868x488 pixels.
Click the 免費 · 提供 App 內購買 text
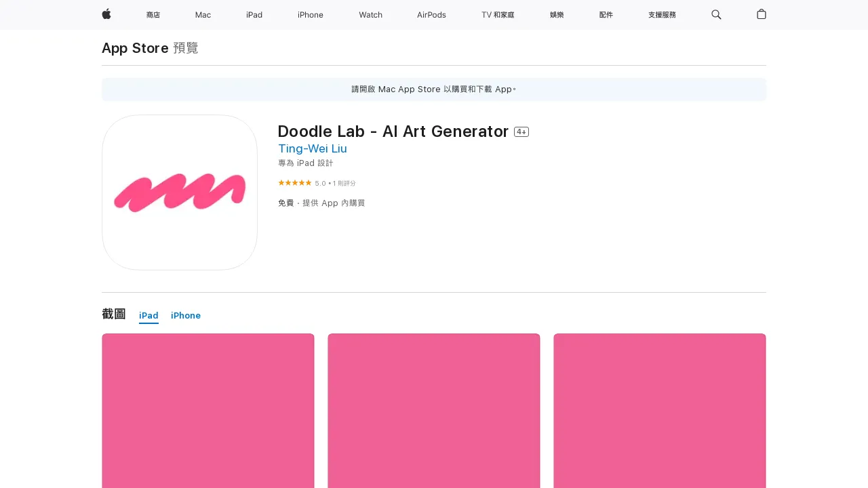pyautogui.click(x=321, y=203)
